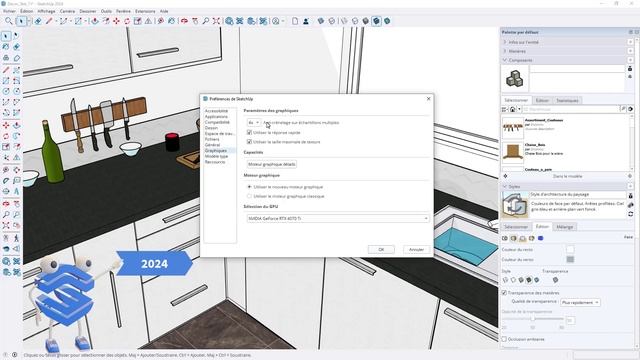640x360 pixels.
Task: Open Edge settings icon in the Styles Edition tab
Action: tap(505, 238)
